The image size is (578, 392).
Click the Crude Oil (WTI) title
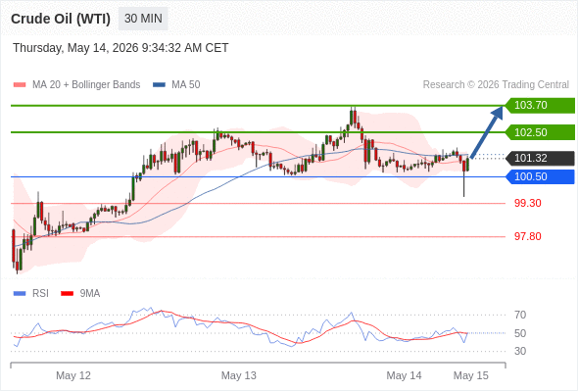click(61, 19)
